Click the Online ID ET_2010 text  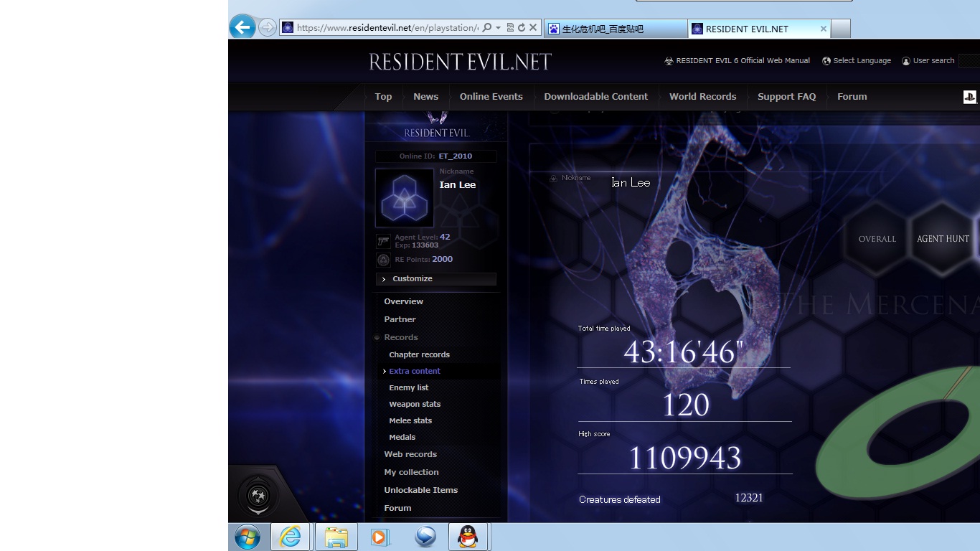click(x=456, y=156)
